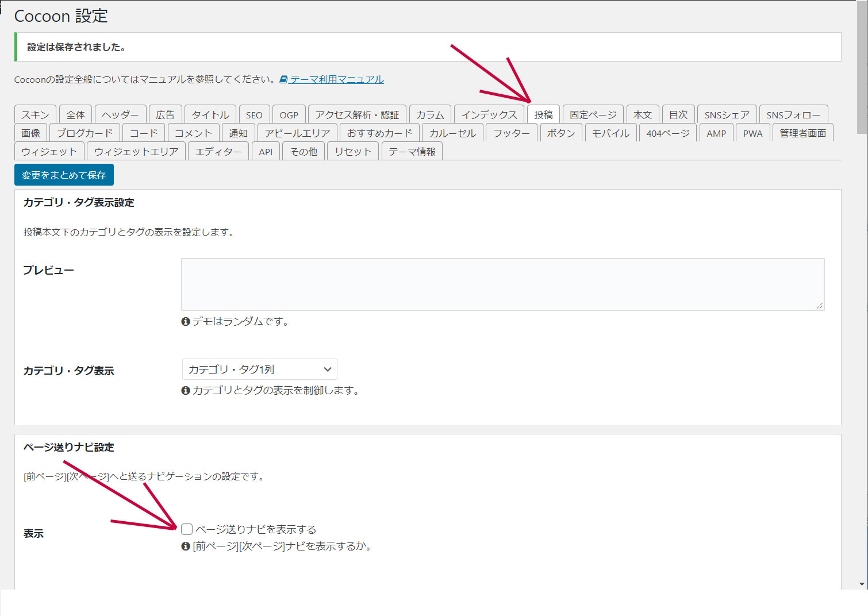Open the SEO tab
This screenshot has width=868, height=616.
[254, 114]
